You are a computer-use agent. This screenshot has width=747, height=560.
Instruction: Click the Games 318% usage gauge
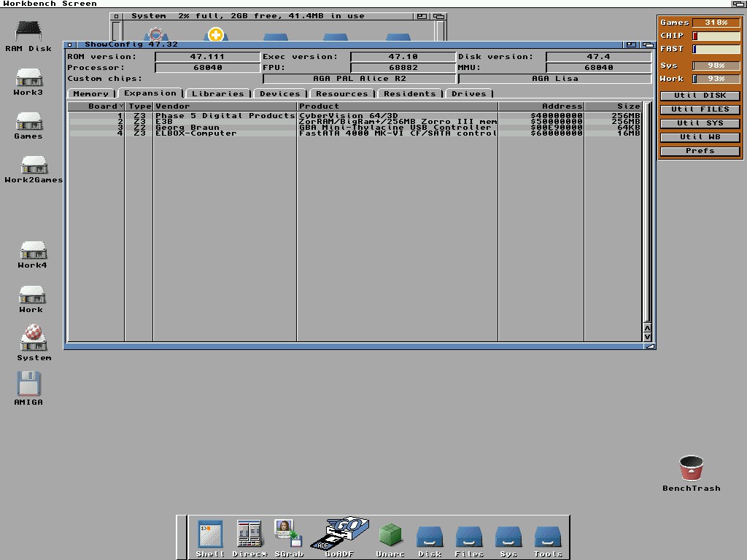[716, 23]
